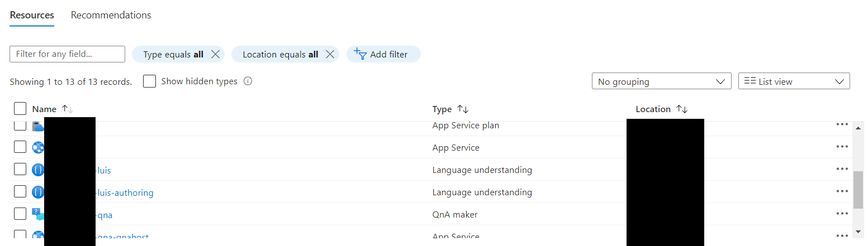Image resolution: width=868 pixels, height=246 pixels.
Task: Click info icon beside Show hidden types
Action: 248,81
